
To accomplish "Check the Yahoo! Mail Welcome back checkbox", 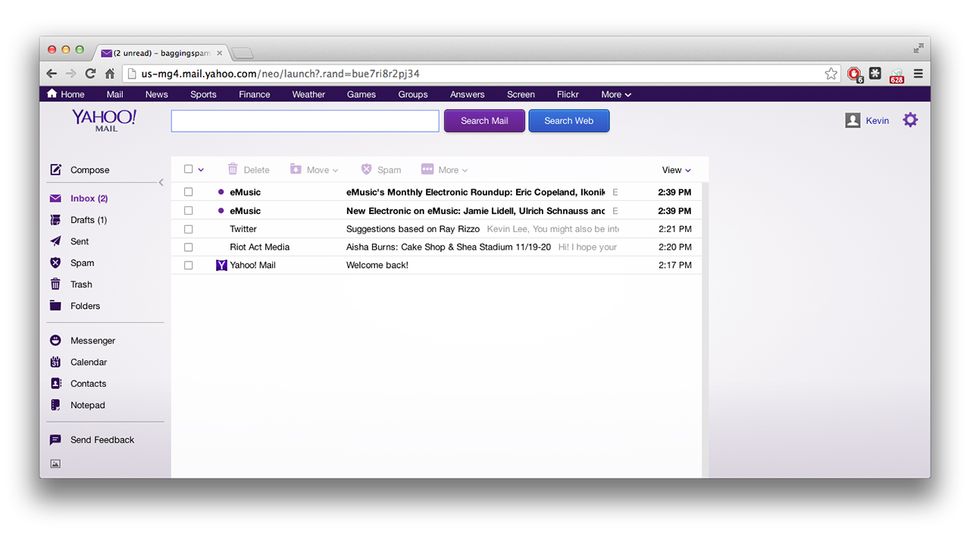I will point(188,265).
